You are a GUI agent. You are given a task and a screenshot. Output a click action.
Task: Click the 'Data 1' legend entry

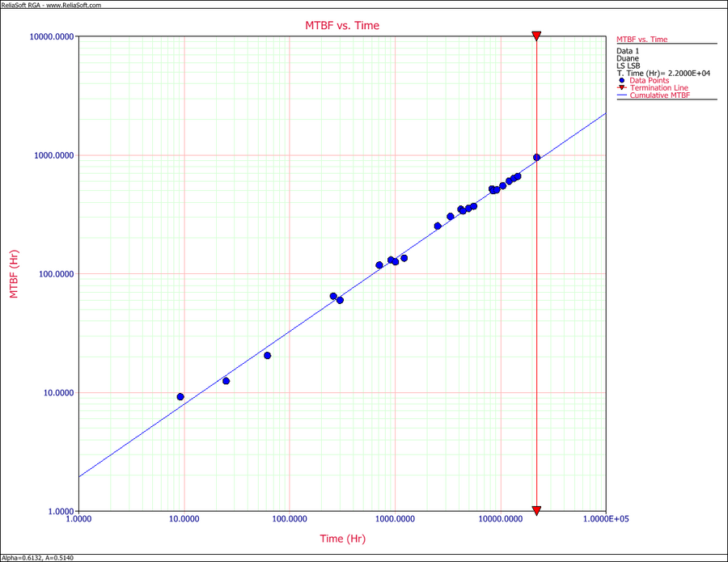628,51
